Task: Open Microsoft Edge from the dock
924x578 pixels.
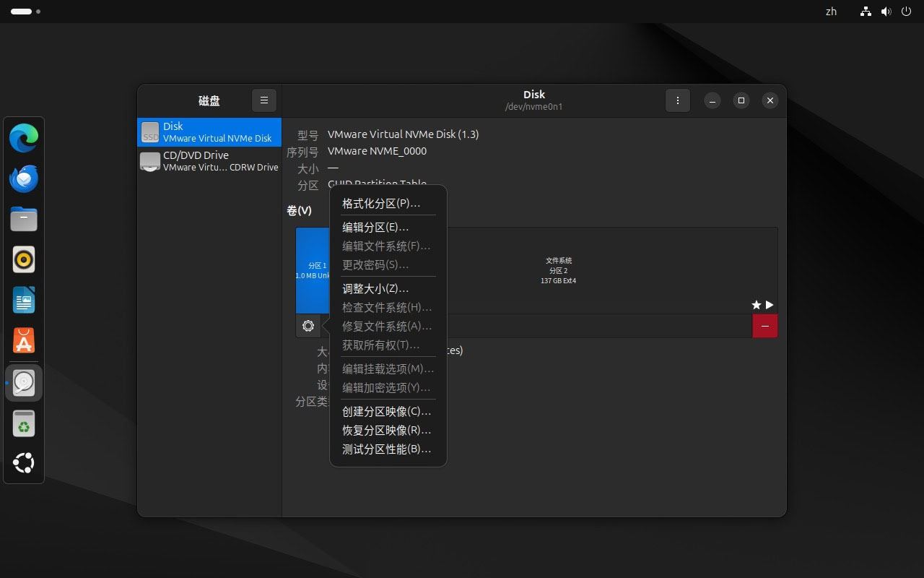Action: [24, 137]
